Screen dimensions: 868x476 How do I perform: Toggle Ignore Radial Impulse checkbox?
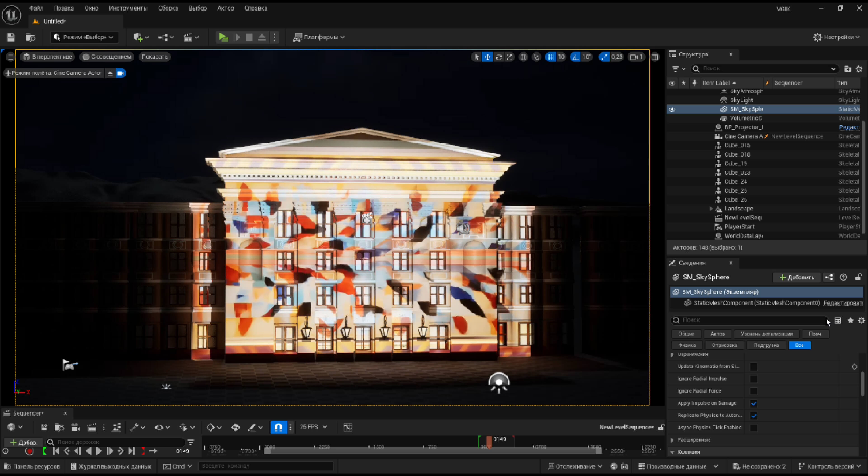tap(753, 379)
